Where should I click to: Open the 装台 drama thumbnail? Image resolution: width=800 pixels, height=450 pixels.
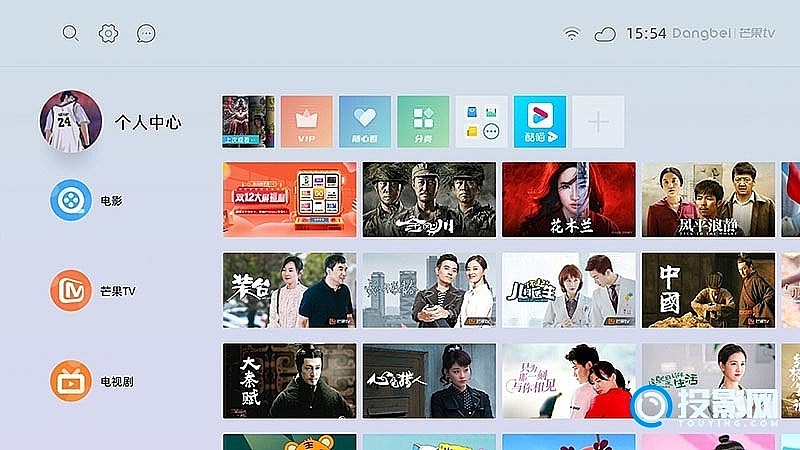point(290,290)
